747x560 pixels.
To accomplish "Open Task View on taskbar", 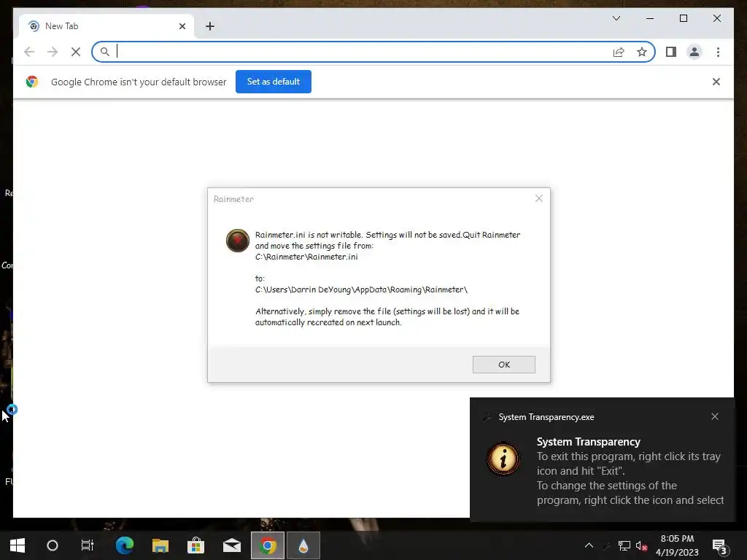I will coord(88,545).
